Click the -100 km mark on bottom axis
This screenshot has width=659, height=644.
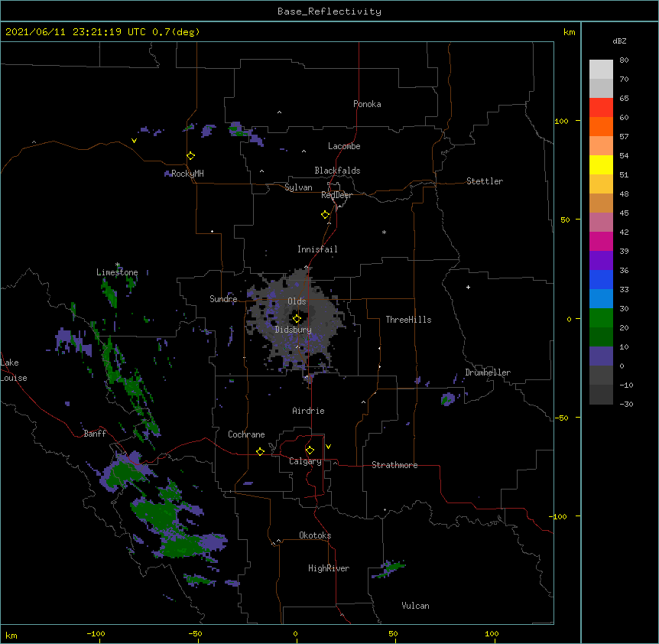tap(96, 633)
